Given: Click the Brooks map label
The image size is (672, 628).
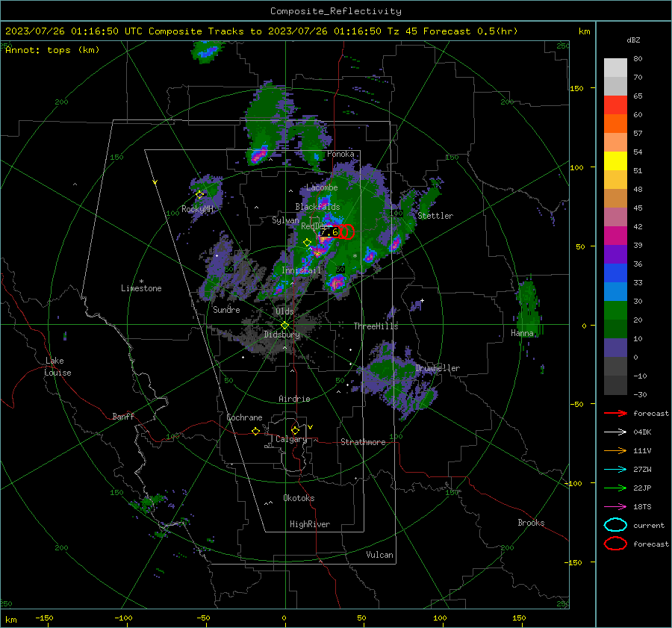Looking at the screenshot, I should pos(531,523).
